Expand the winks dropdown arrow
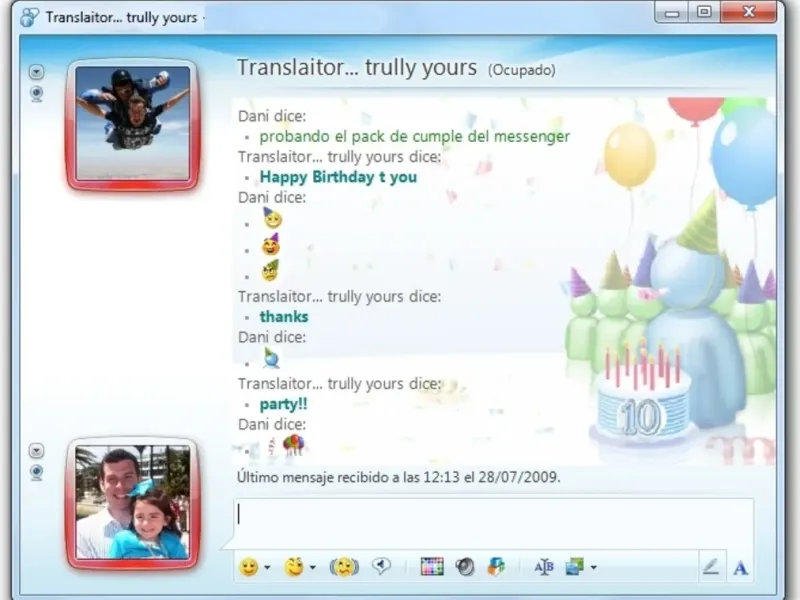The height and width of the screenshot is (600, 800). [x=312, y=567]
